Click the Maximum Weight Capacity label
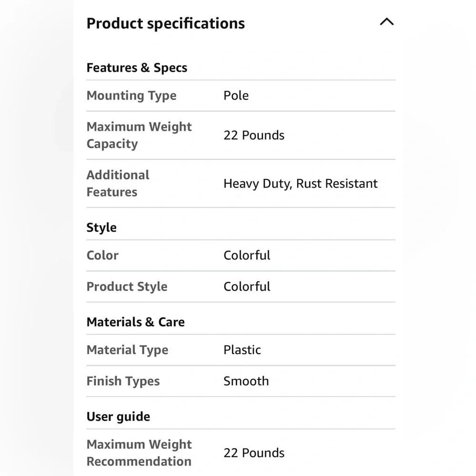Viewport: 476px width, 476px height. click(x=139, y=135)
